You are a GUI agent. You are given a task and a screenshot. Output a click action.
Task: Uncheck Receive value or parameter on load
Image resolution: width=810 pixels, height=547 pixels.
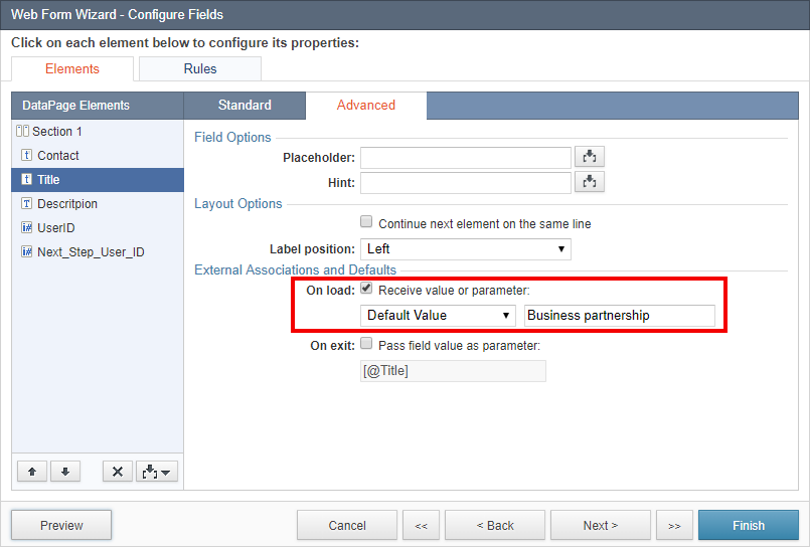366,288
